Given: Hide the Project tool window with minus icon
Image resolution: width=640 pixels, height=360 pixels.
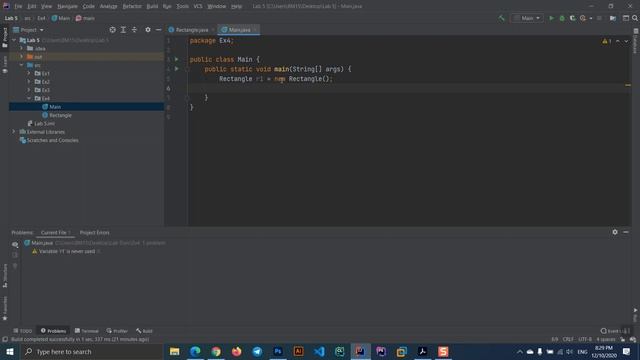Looking at the screenshot, I should click(158, 30).
